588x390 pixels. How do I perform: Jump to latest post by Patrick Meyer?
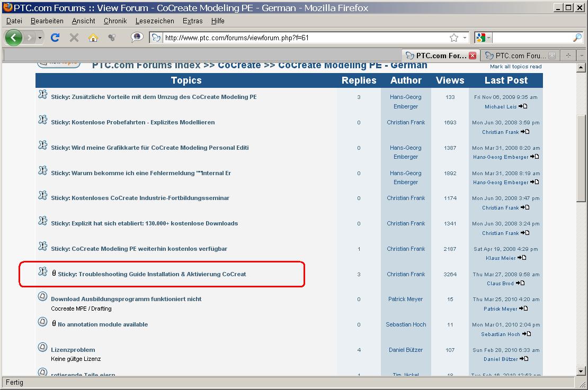point(523,309)
